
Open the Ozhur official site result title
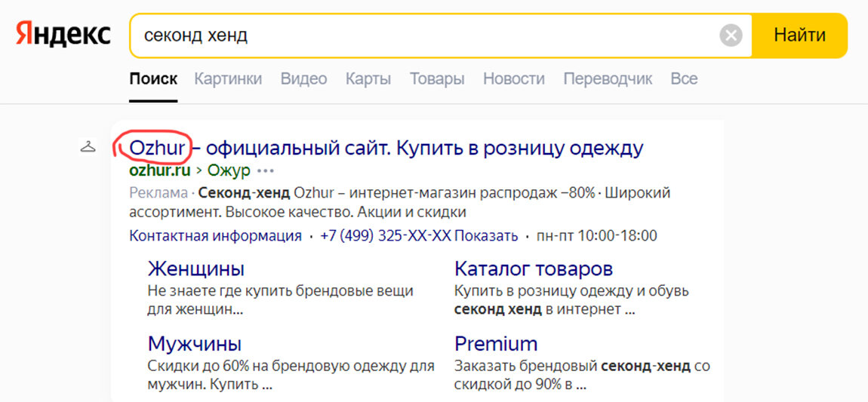click(x=386, y=148)
